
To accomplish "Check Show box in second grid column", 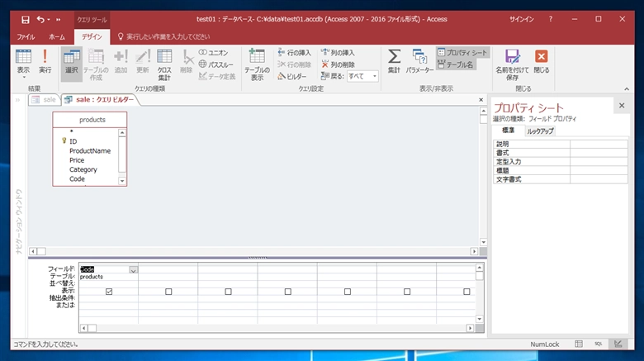I will click(168, 292).
